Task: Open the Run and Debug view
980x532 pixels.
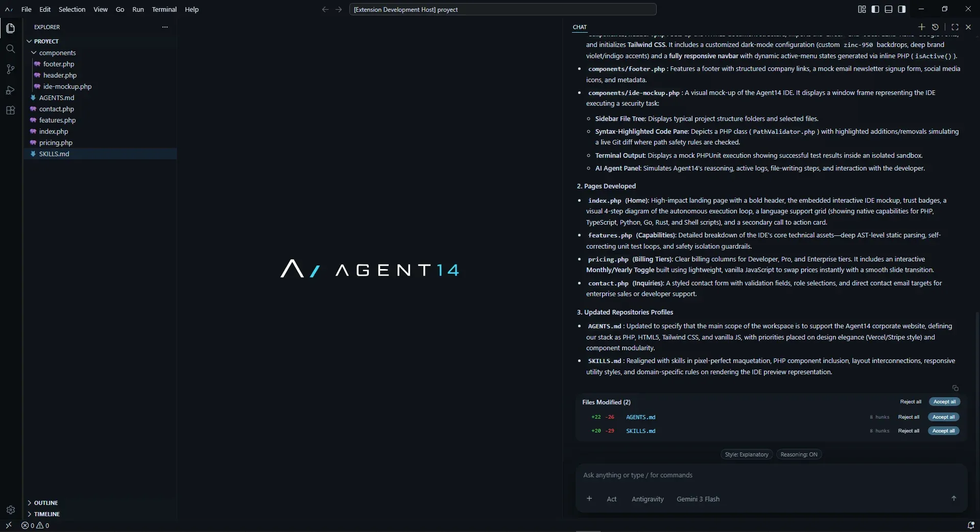Action: click(11, 90)
